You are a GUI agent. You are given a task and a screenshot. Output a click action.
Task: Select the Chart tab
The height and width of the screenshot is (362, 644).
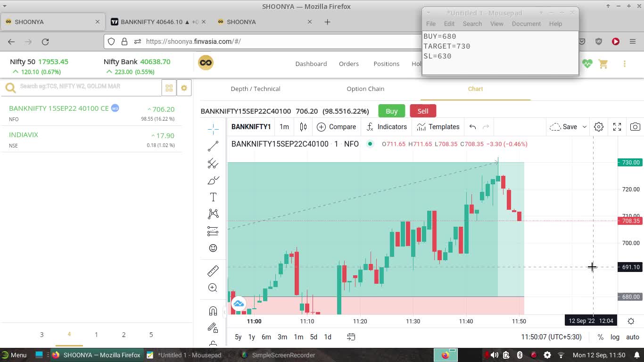[x=475, y=89]
